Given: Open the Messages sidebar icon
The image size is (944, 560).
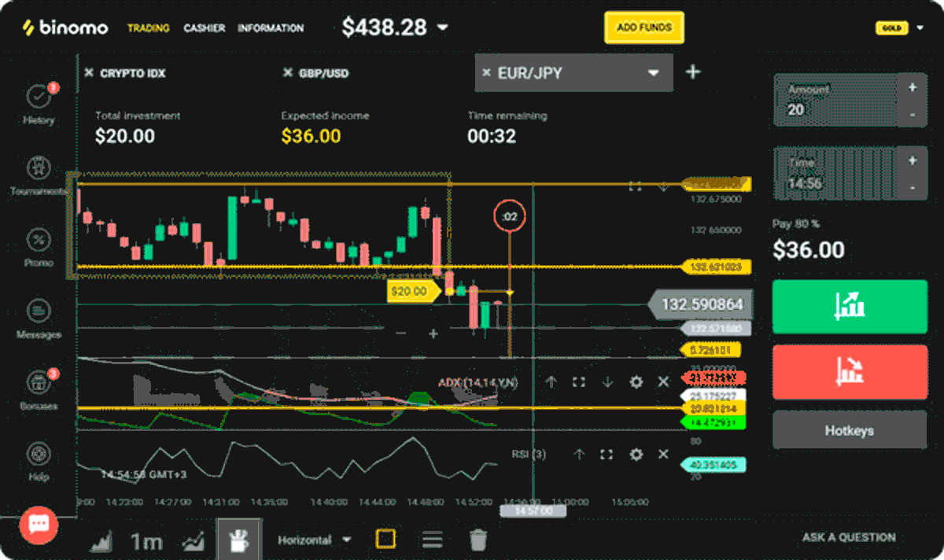Looking at the screenshot, I should click(38, 311).
